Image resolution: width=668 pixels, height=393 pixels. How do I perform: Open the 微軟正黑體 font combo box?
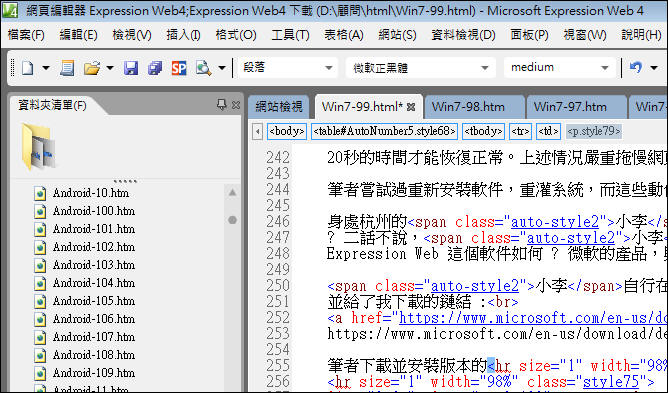pyautogui.click(x=420, y=67)
